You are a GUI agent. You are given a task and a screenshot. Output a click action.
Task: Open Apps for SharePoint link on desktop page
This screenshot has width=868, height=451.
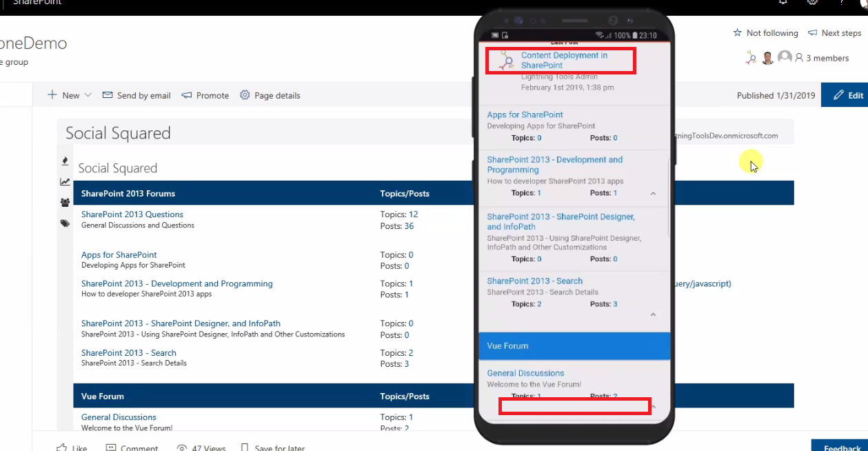[x=119, y=254]
